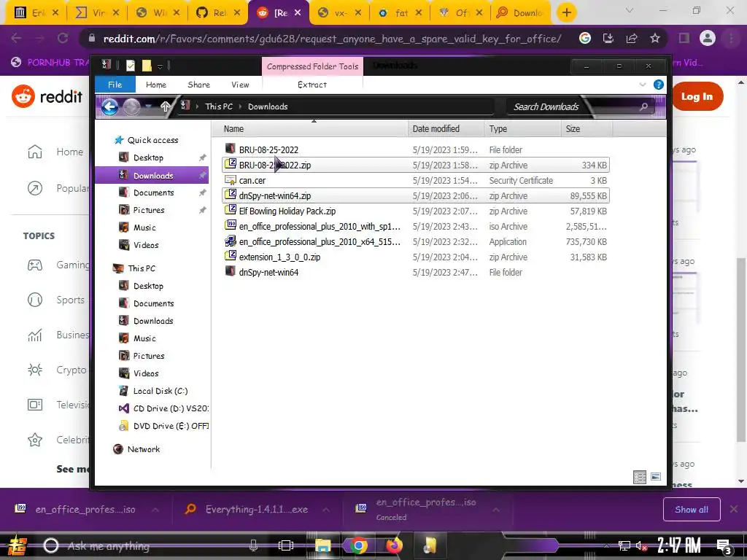Open the Extract ribbon tab
The image size is (747, 560).
pos(312,85)
